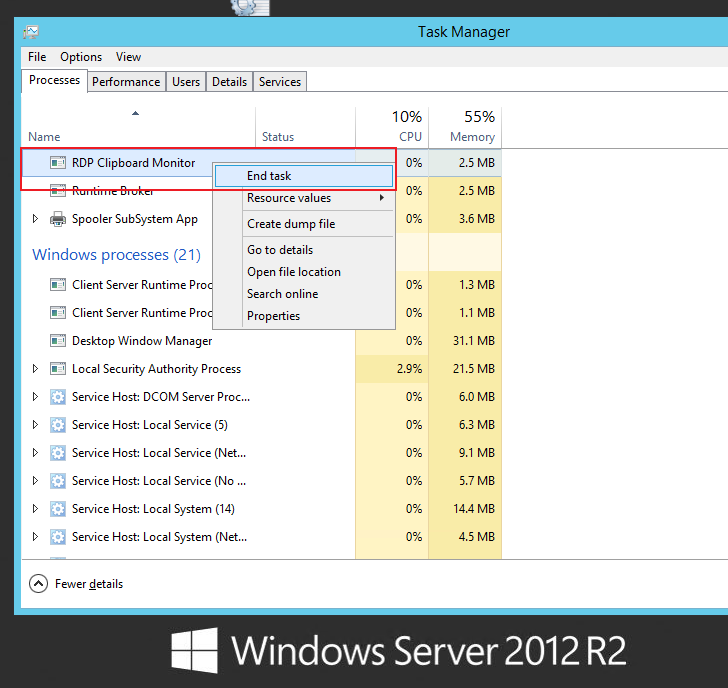728x688 pixels.
Task: Expand the Spooler SubSystem App row
Action: (35, 219)
